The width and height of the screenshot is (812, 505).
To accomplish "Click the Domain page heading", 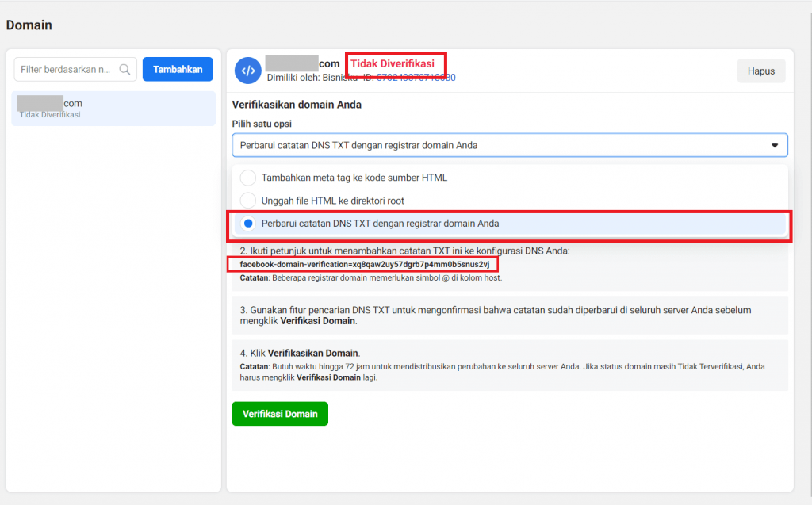I will (29, 25).
